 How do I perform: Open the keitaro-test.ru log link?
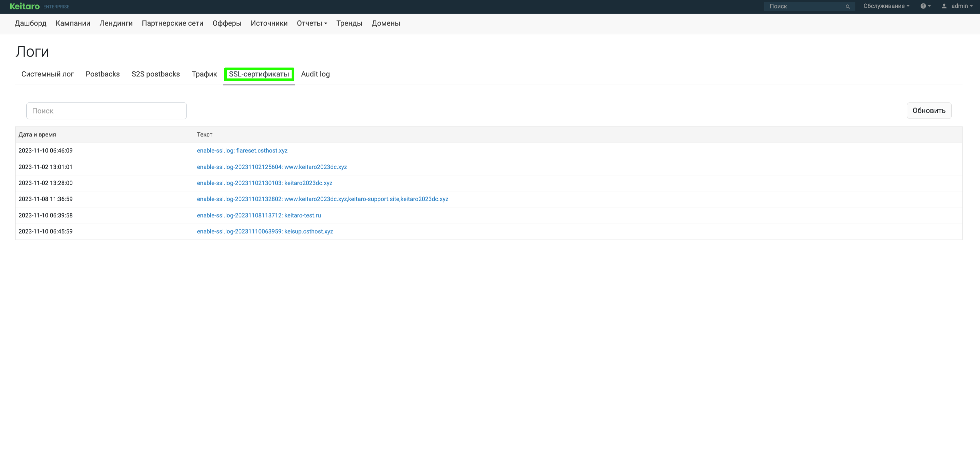(259, 215)
